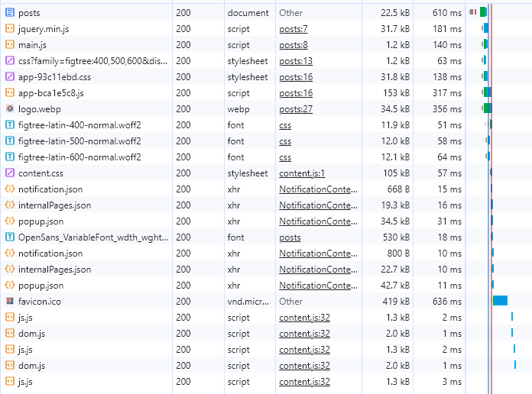The width and height of the screenshot is (532, 394).
Task: Click the stylesheet icon beside app-93c11ebd.css
Action: click(10, 76)
